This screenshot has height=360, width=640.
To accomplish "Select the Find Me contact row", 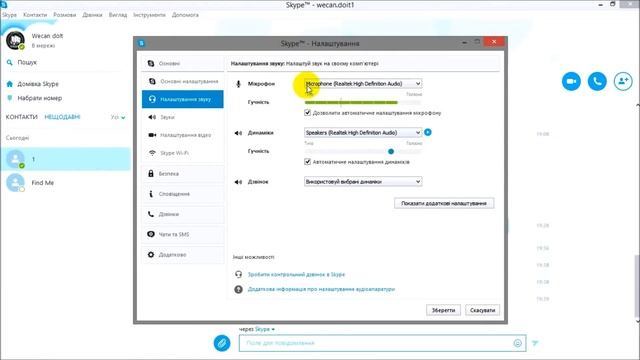I will [65, 182].
